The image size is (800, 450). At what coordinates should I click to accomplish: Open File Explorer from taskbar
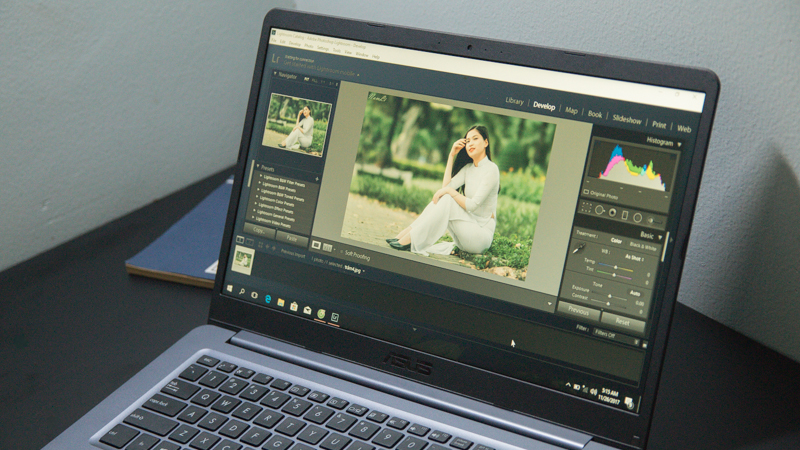pos(281,303)
